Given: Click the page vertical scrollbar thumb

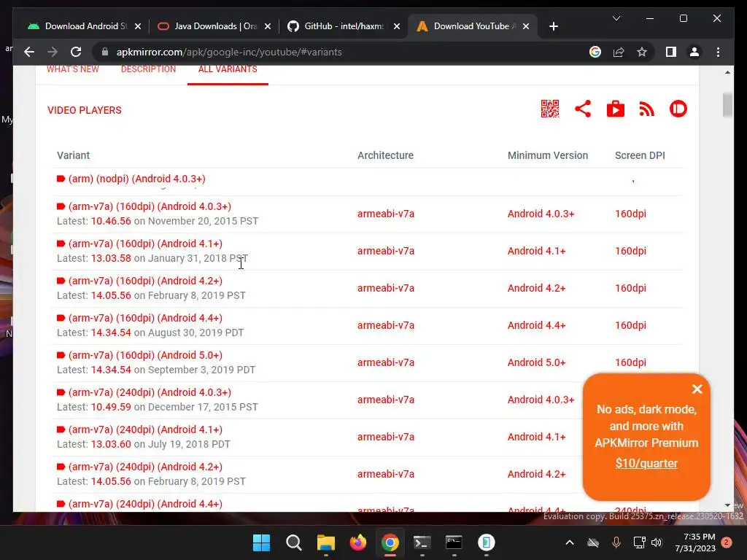Looking at the screenshot, I should pyautogui.click(x=727, y=105).
